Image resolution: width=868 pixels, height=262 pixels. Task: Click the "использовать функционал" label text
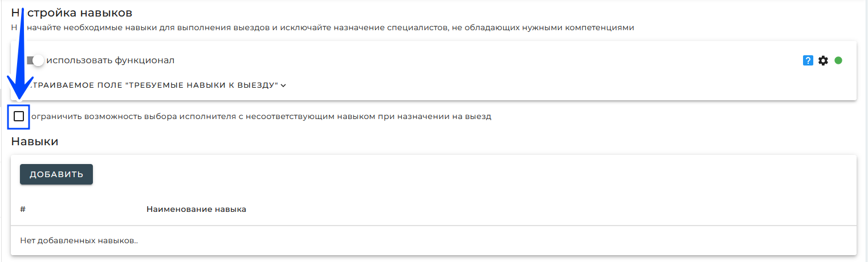click(110, 60)
